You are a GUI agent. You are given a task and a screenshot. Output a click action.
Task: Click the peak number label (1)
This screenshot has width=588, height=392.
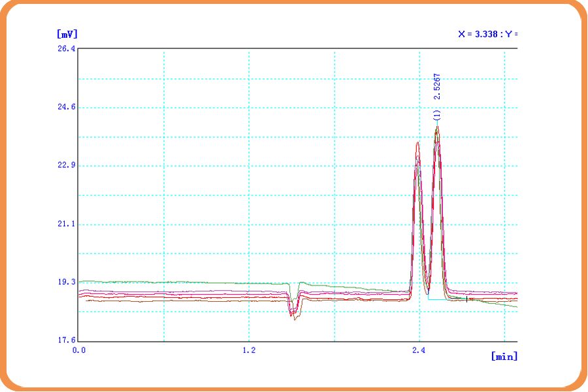(437, 115)
